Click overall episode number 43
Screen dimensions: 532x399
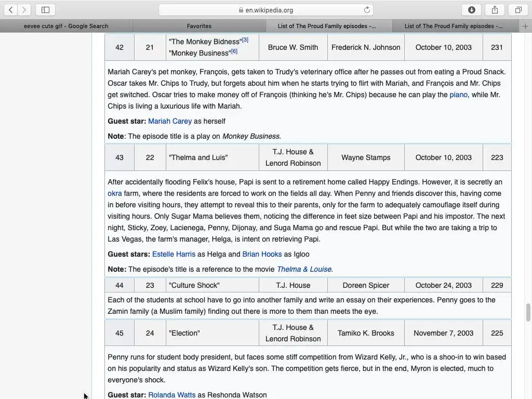pos(119,157)
